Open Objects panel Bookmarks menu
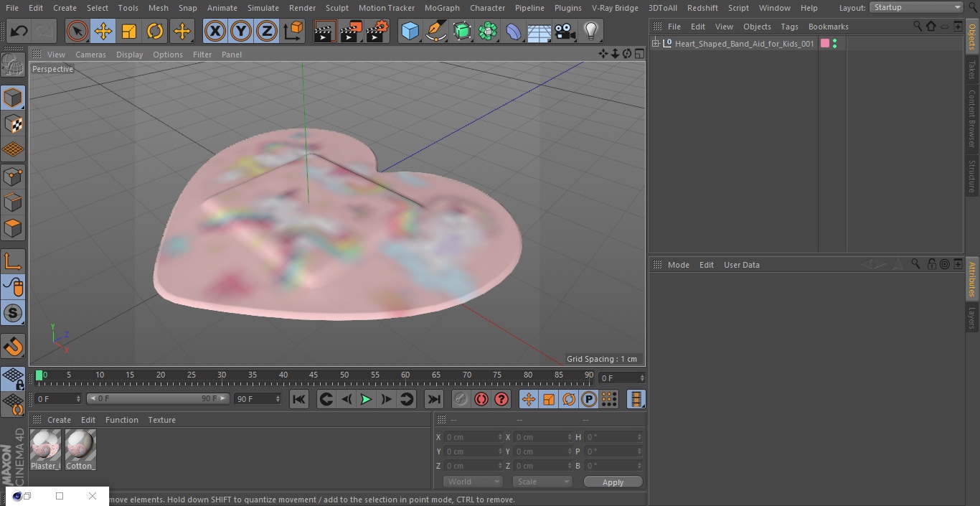 click(828, 27)
